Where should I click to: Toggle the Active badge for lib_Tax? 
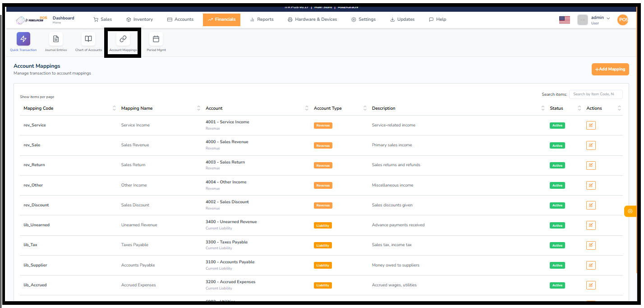(557, 245)
